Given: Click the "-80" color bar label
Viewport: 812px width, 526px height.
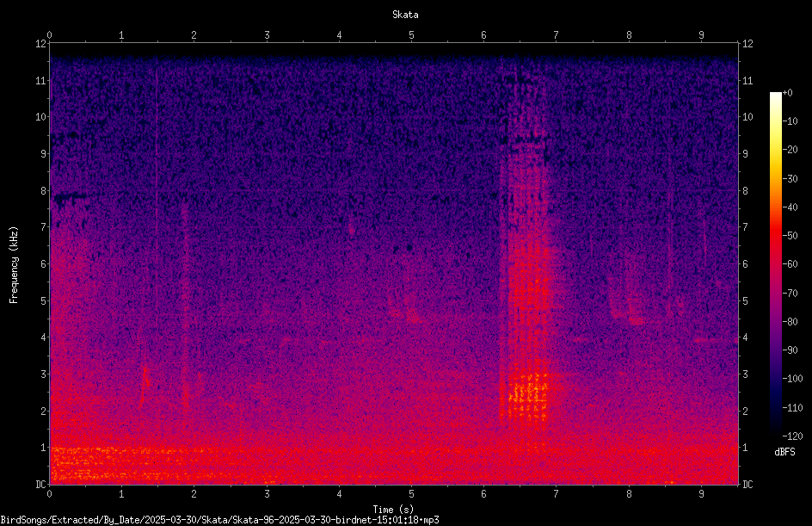Looking at the screenshot, I should coord(790,322).
